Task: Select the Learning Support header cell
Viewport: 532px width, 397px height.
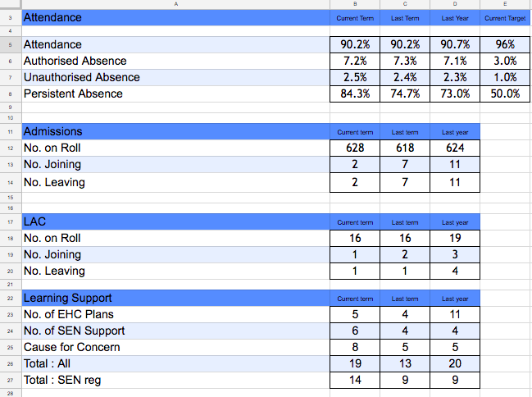Action: [175, 298]
